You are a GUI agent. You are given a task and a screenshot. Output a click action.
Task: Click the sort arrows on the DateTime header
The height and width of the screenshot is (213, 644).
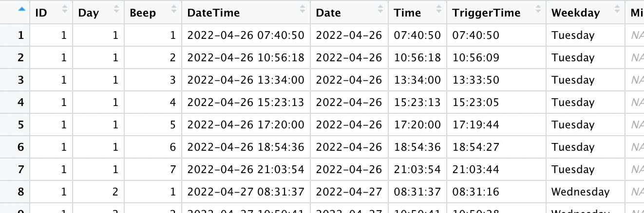pos(303,9)
